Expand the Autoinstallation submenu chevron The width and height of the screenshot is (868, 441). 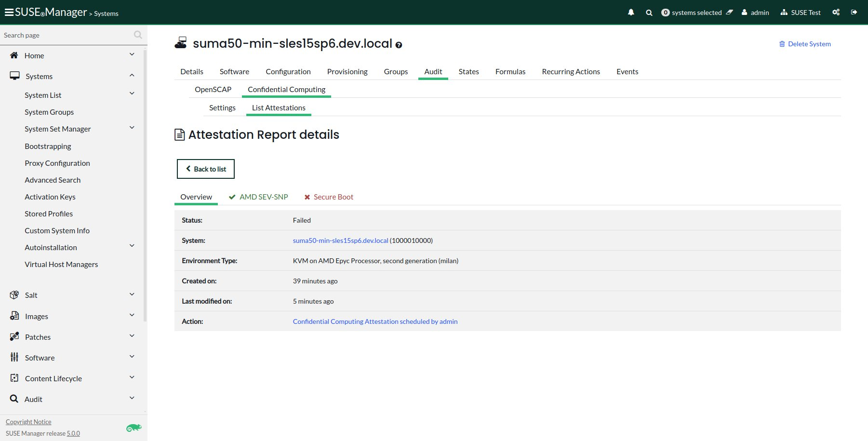132,246
